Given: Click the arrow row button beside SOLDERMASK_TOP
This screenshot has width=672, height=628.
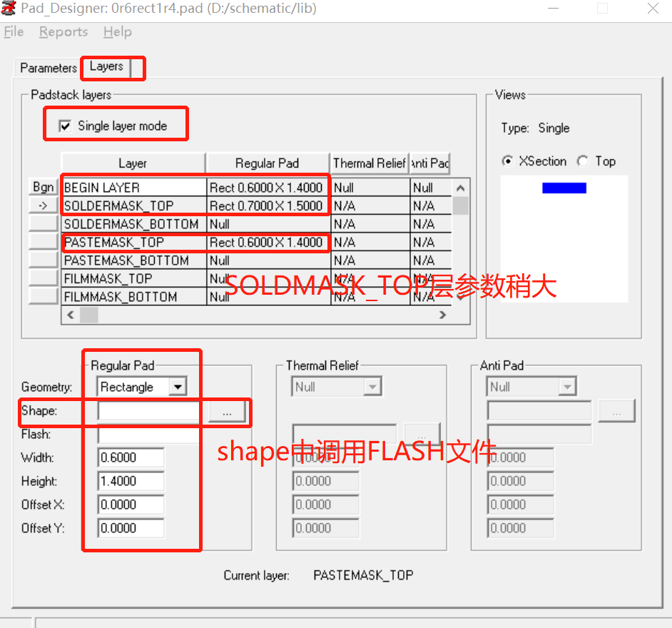Looking at the screenshot, I should tap(44, 206).
